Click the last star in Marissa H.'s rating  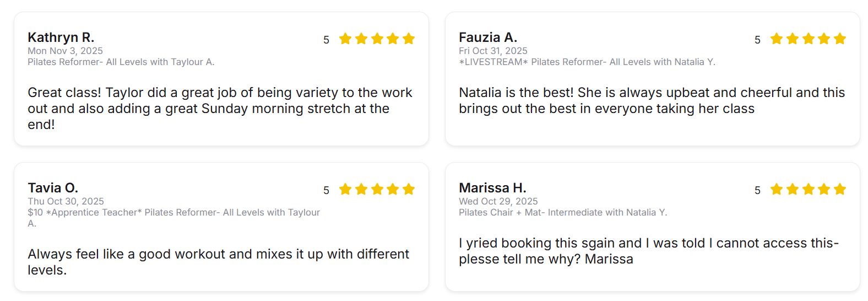tap(840, 190)
